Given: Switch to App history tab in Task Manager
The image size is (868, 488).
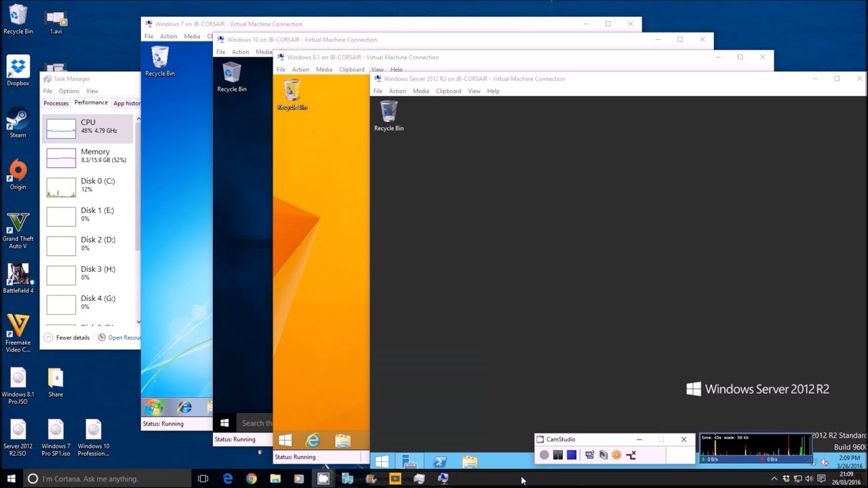Looking at the screenshot, I should click(127, 103).
